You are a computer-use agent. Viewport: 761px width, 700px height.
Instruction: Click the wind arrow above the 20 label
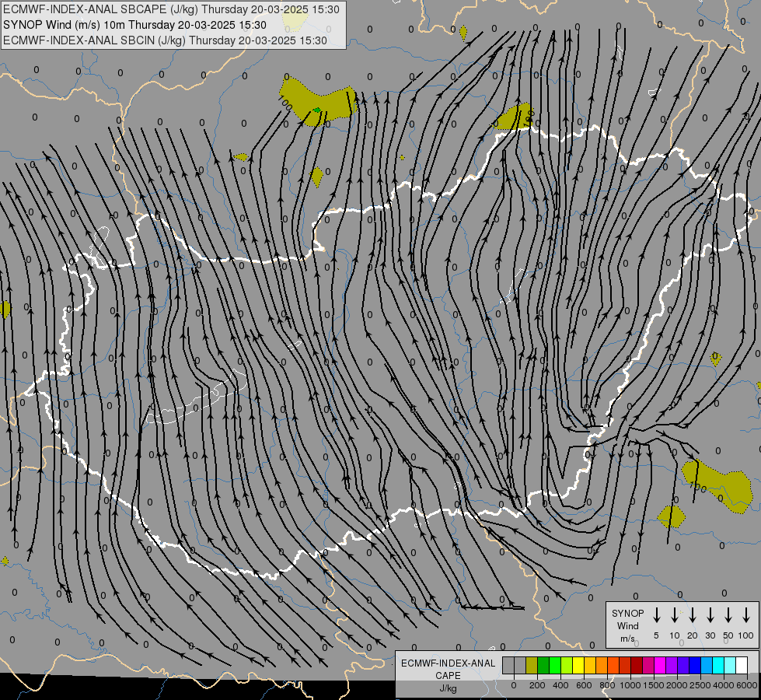(x=693, y=615)
